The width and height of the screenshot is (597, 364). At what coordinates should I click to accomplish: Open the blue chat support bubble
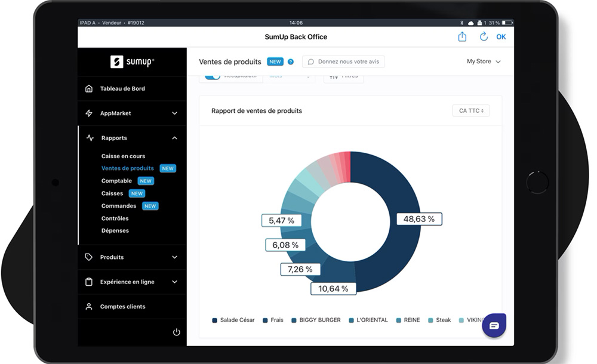[494, 325]
